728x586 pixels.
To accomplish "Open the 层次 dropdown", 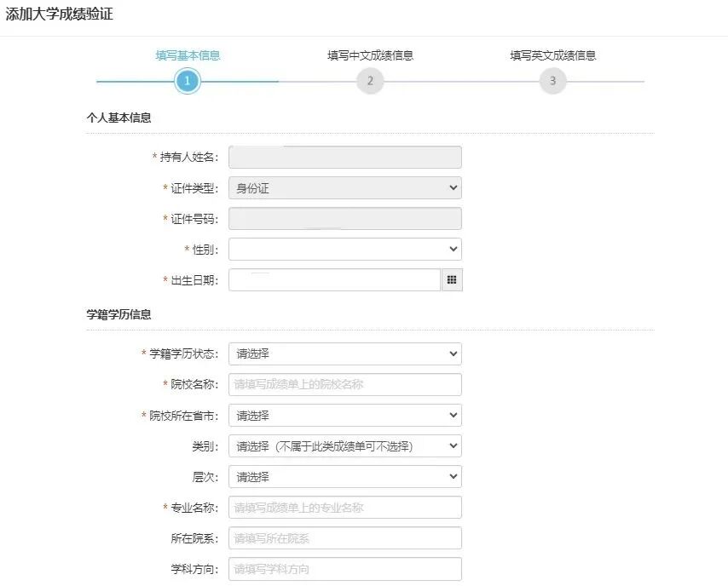I will [x=345, y=476].
